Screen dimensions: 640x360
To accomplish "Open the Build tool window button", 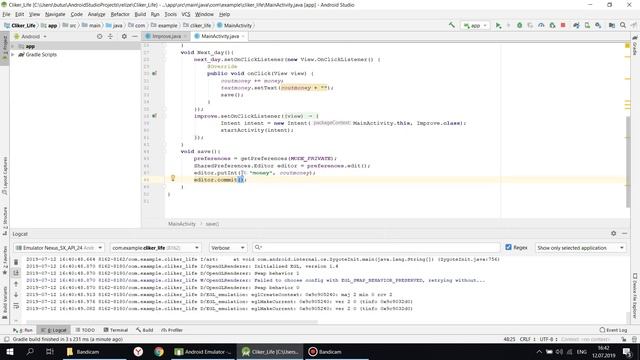I will (x=144, y=330).
